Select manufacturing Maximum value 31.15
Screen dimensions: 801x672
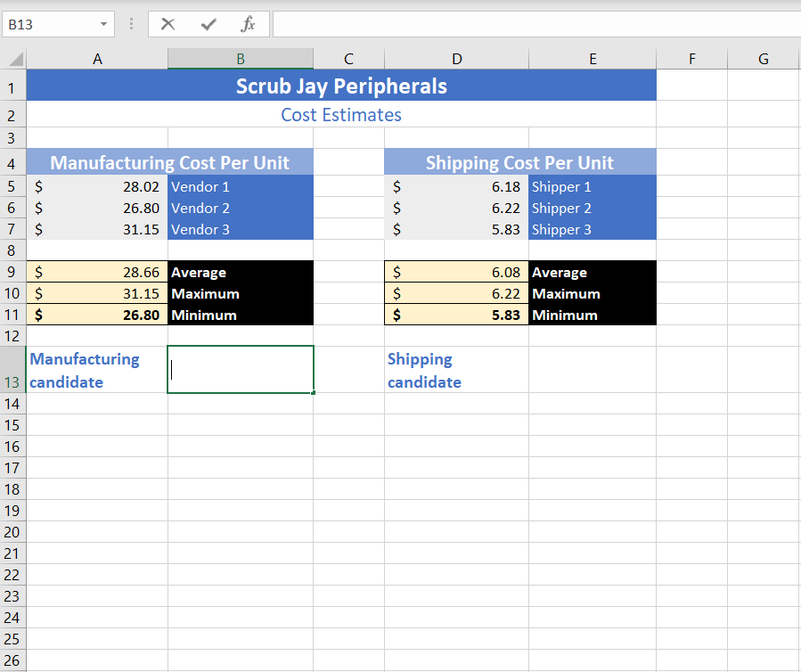97,293
